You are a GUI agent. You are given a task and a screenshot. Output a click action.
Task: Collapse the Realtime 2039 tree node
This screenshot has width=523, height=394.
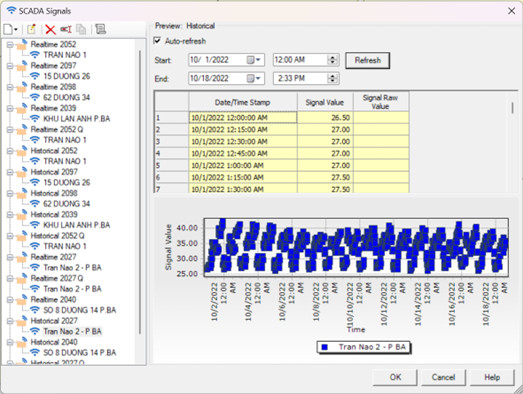10,108
